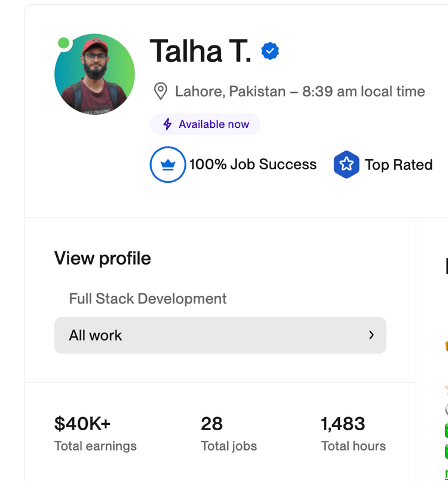
Task: Toggle the Available now availability badge
Action: point(205,124)
